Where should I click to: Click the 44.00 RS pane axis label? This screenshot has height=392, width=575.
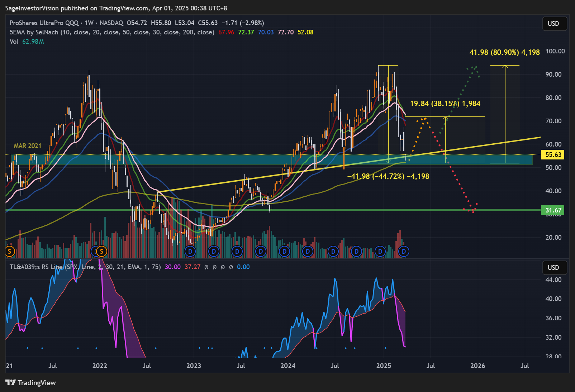553,280
